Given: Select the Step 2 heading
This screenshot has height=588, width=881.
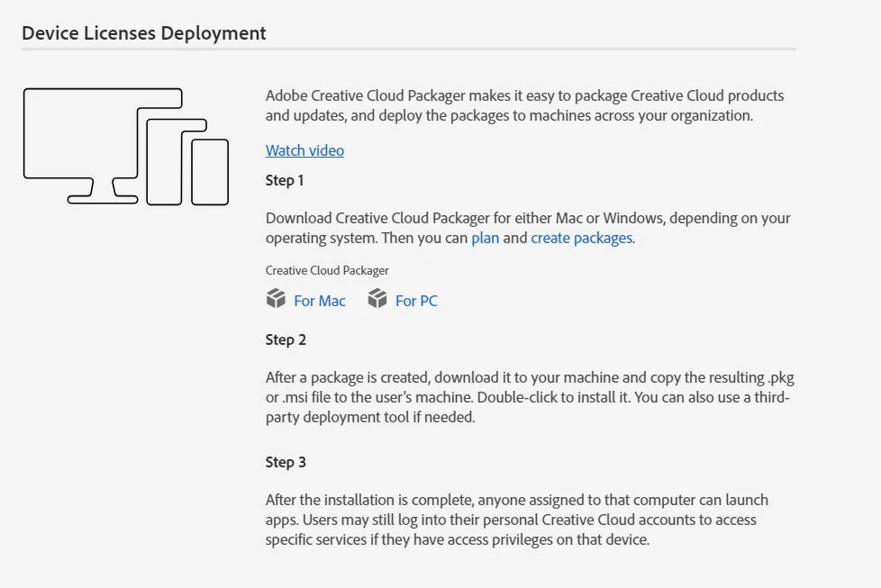Looking at the screenshot, I should (x=286, y=339).
